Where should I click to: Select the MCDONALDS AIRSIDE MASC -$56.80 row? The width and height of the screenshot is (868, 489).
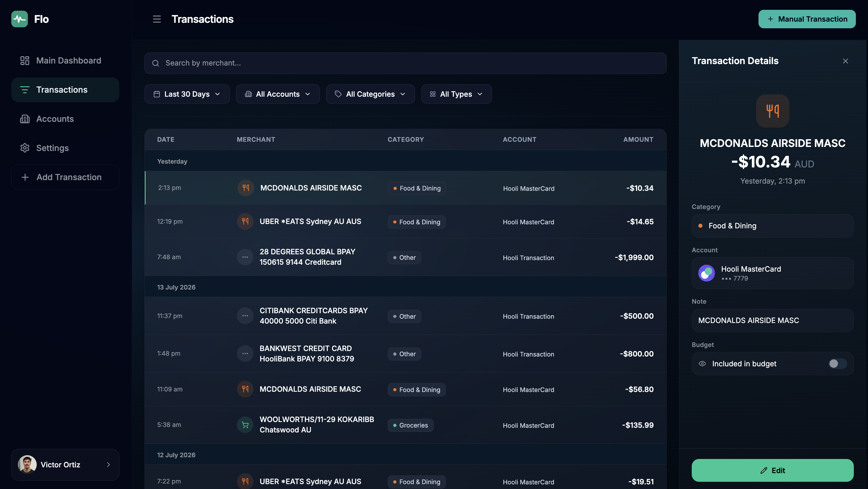click(405, 389)
